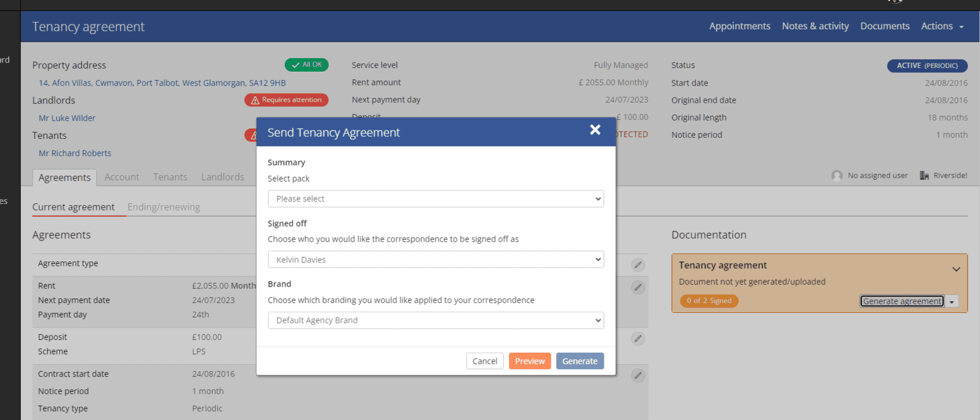Open the Signed off Kelvin Davies dropdown
This screenshot has height=420, width=980.
coord(435,260)
